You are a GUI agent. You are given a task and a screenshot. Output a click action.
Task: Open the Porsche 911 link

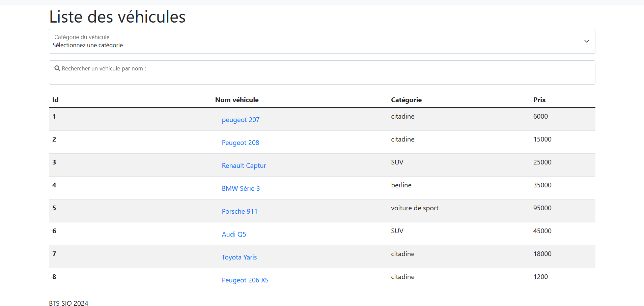240,211
